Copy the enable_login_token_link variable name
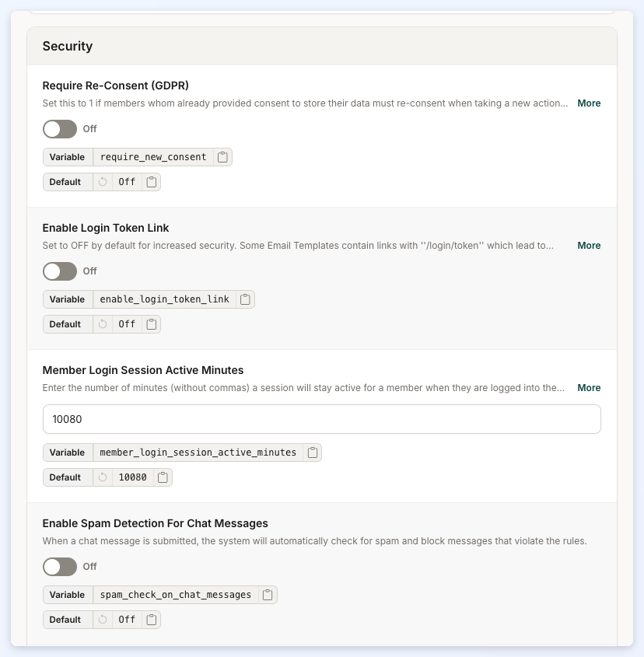 [x=245, y=299]
